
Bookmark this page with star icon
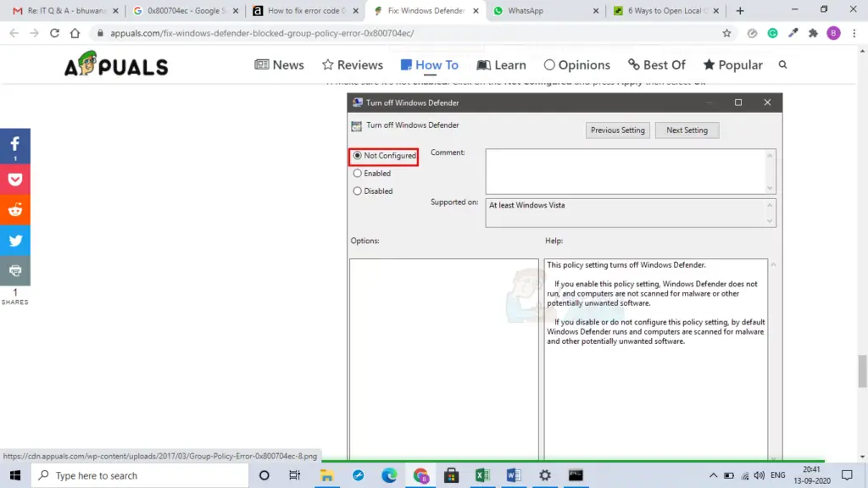[x=726, y=33]
